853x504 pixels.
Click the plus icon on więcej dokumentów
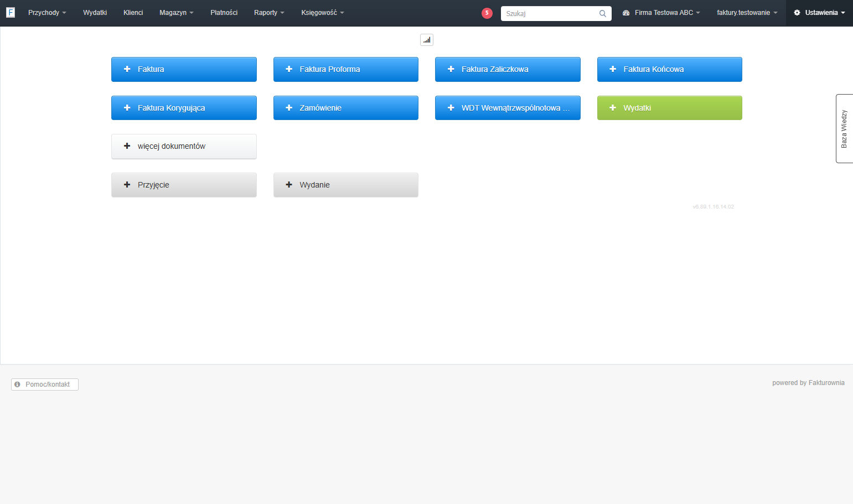click(127, 146)
